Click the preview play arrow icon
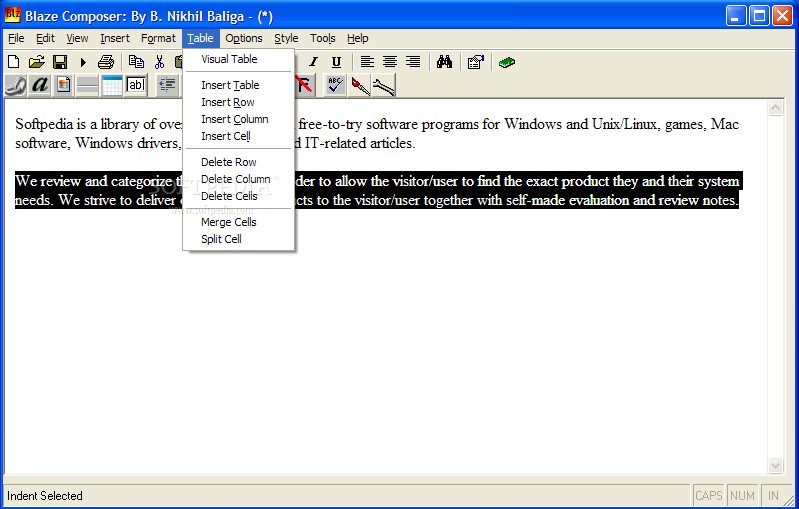The height and width of the screenshot is (509, 799). pos(83,63)
